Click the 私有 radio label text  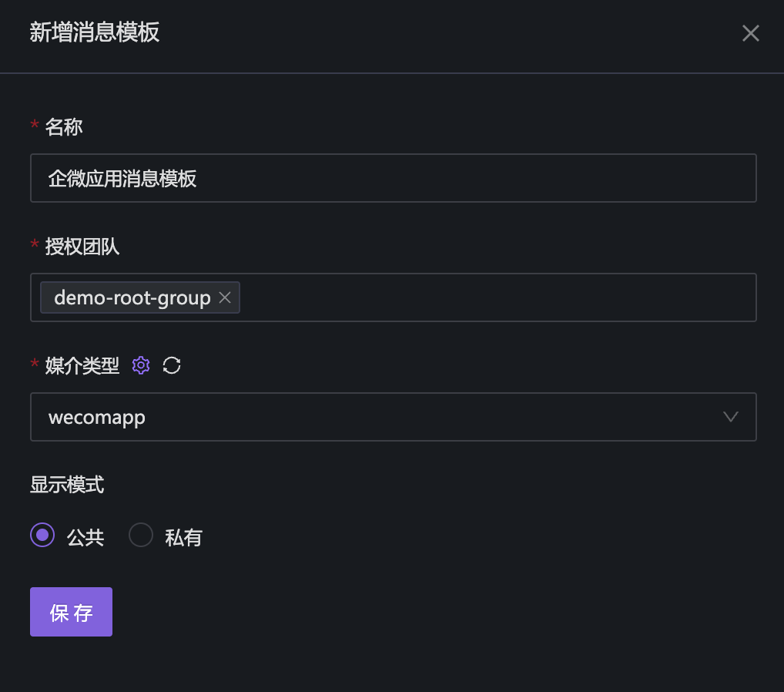pos(183,537)
